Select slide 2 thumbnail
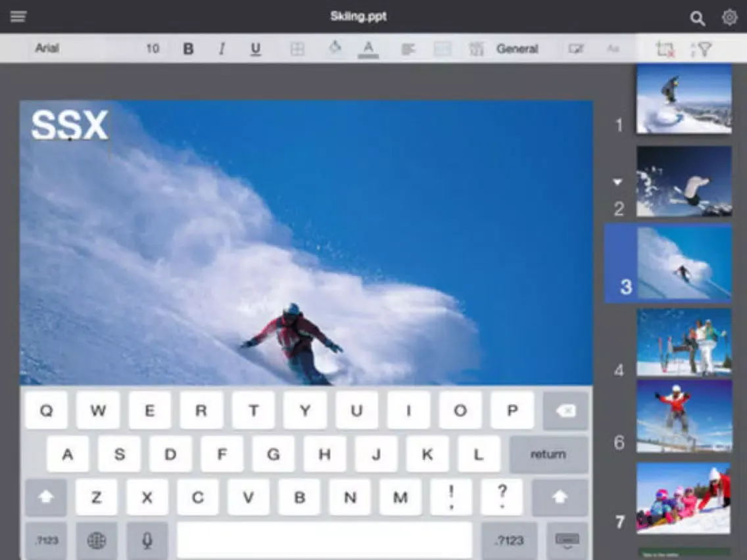Screen dimensions: 747x560 pos(684,181)
